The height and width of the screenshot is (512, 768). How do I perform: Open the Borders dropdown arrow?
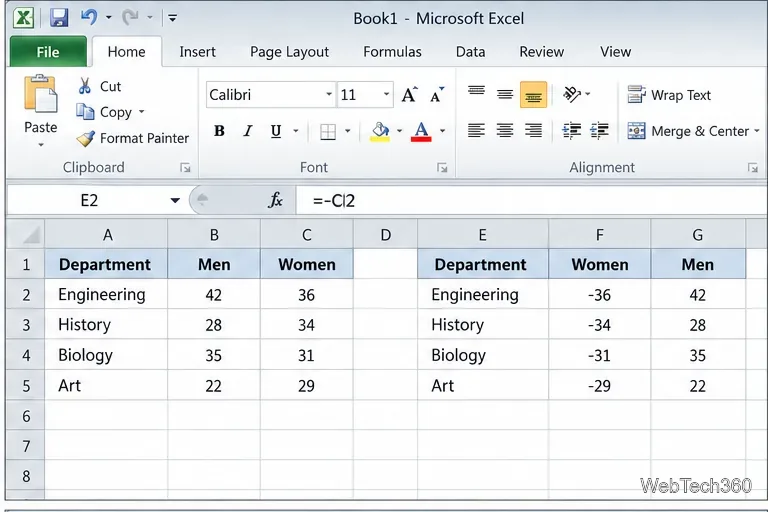tap(347, 131)
